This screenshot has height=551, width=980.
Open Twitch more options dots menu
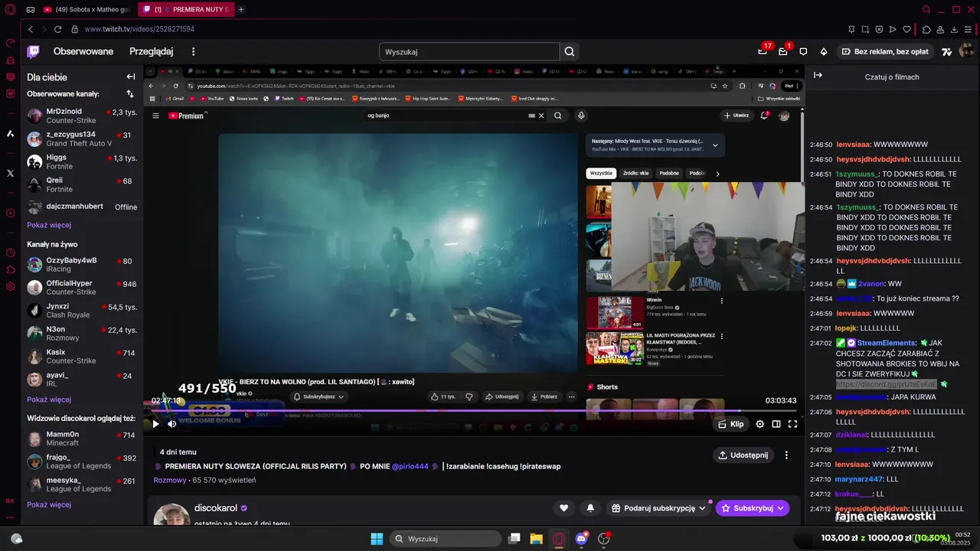click(x=194, y=51)
